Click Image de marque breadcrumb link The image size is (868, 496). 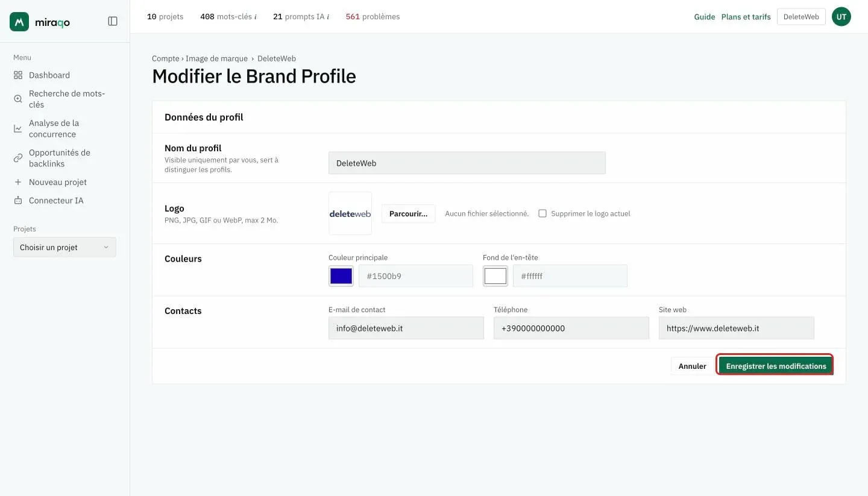pos(216,58)
